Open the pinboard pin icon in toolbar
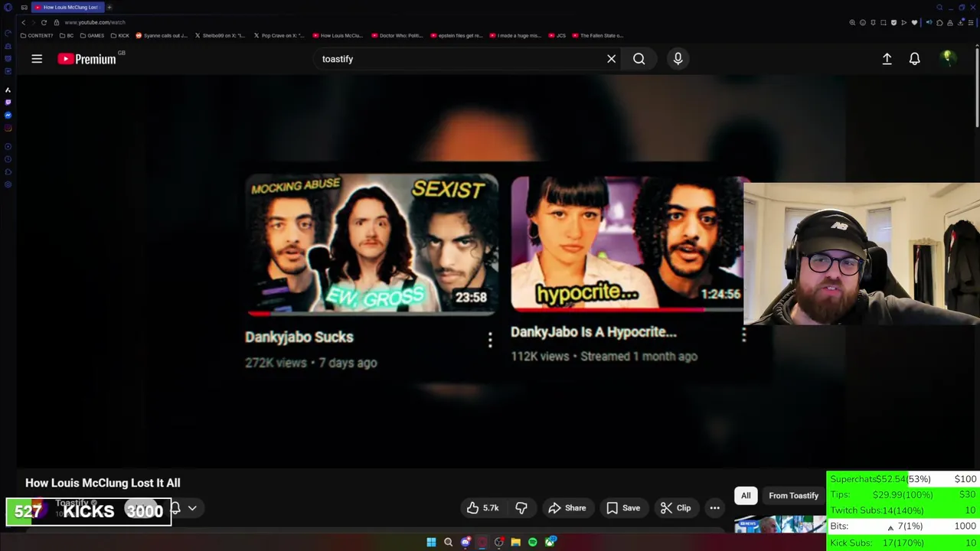The image size is (980, 551). click(873, 23)
